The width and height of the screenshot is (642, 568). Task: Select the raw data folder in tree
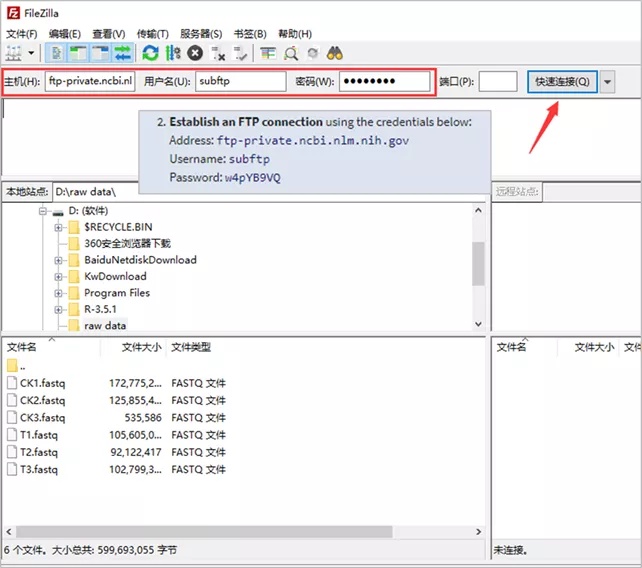click(x=105, y=326)
